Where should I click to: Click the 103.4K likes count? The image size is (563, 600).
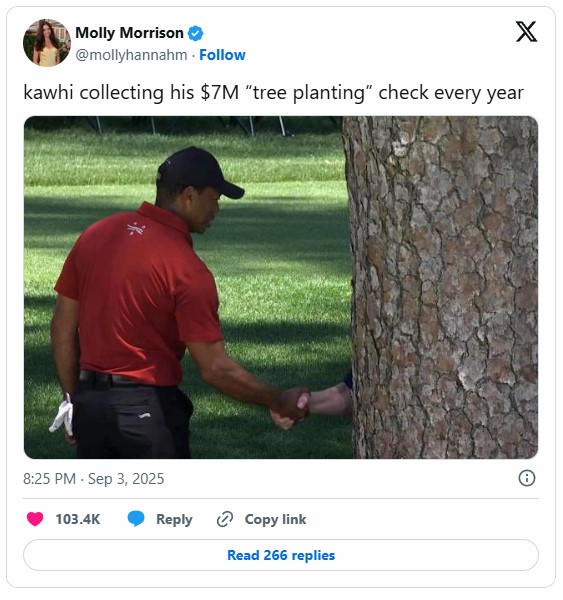tap(78, 519)
